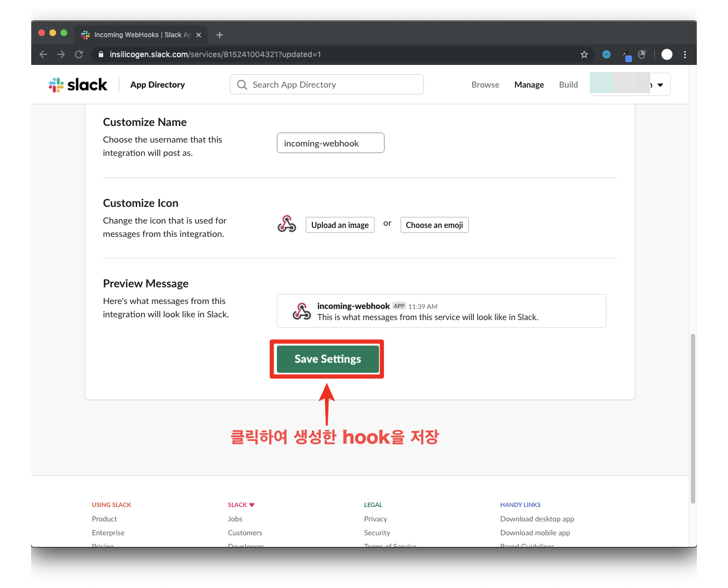Open a new browser tab with plus
Screen dimensions: 728x588
tap(220, 35)
